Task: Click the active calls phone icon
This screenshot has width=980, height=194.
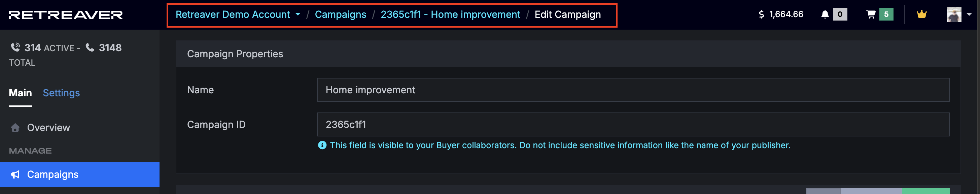Action: click(x=15, y=47)
